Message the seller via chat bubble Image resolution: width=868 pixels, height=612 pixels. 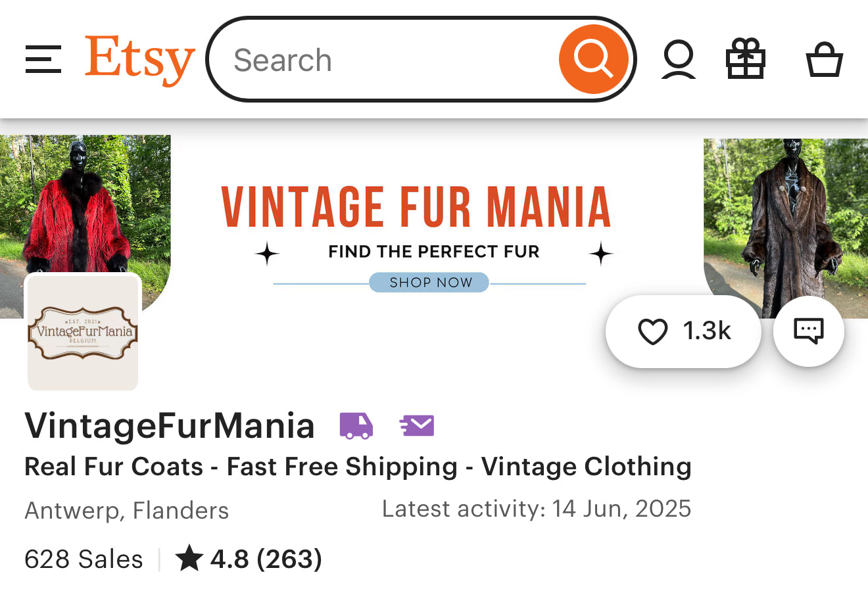pos(808,331)
